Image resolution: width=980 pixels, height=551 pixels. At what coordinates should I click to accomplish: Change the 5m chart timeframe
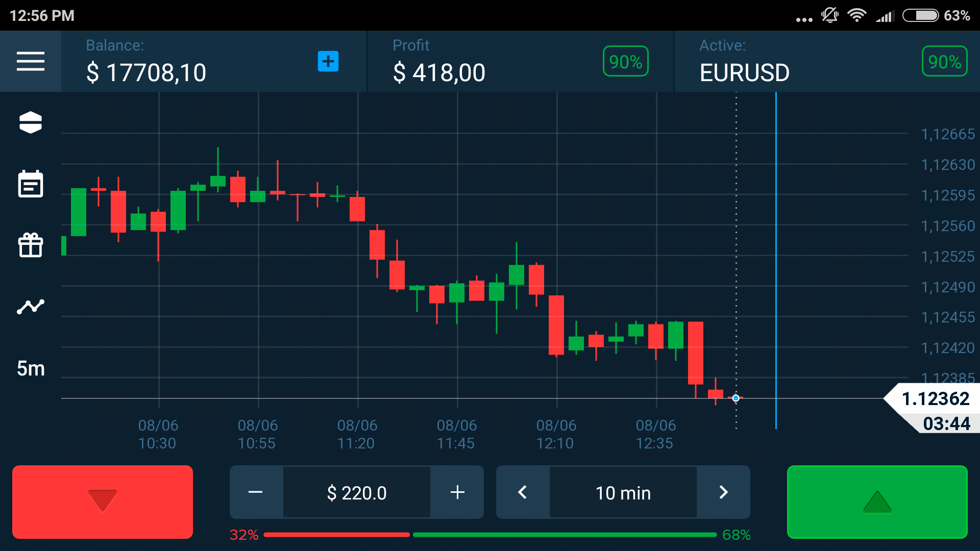(31, 368)
